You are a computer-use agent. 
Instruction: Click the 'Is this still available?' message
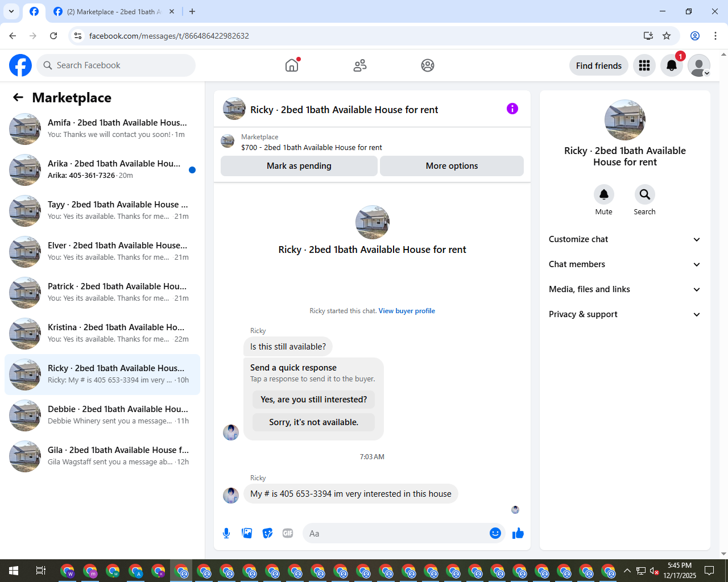point(288,347)
